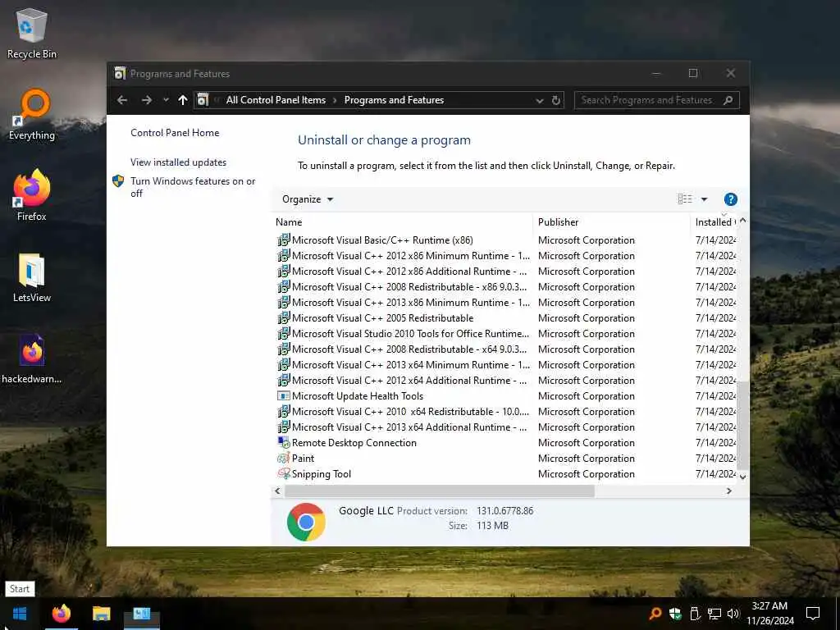Click the Google Chrome logo in details pane
Screen dimensions: 840x630
tap(306, 522)
